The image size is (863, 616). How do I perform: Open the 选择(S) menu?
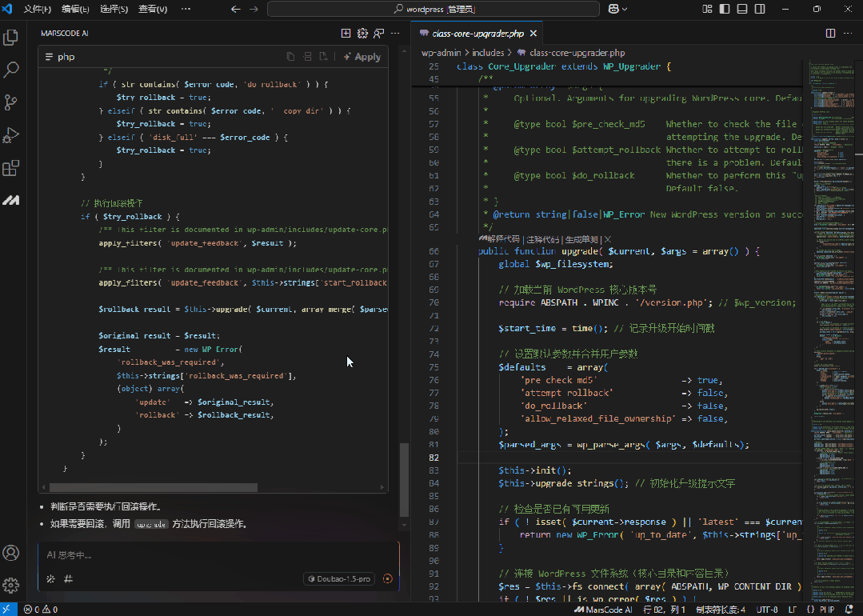114,10
